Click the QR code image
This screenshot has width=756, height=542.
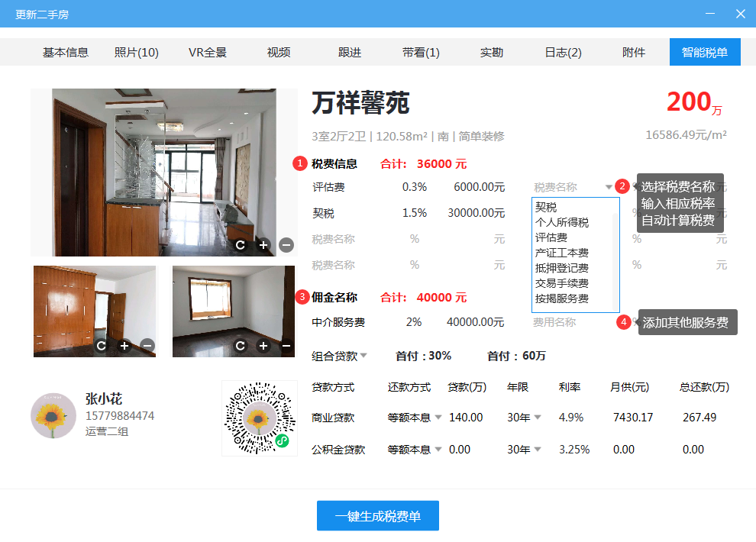[x=259, y=418]
